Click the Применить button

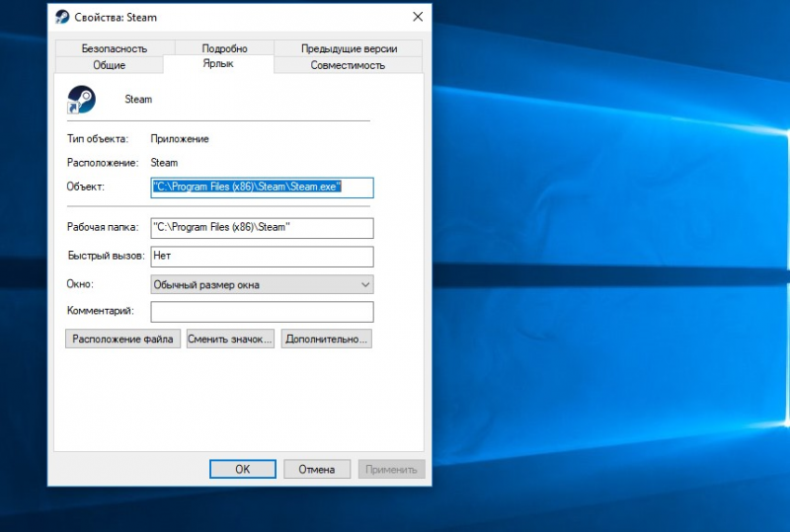coord(391,469)
